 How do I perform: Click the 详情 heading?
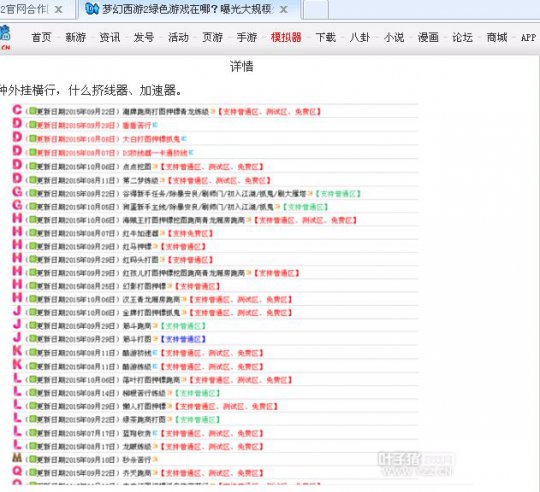[241, 66]
